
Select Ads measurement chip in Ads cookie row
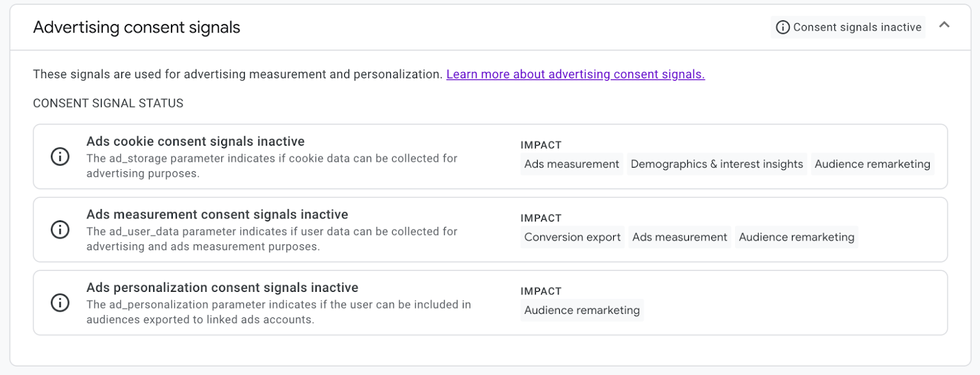[571, 164]
